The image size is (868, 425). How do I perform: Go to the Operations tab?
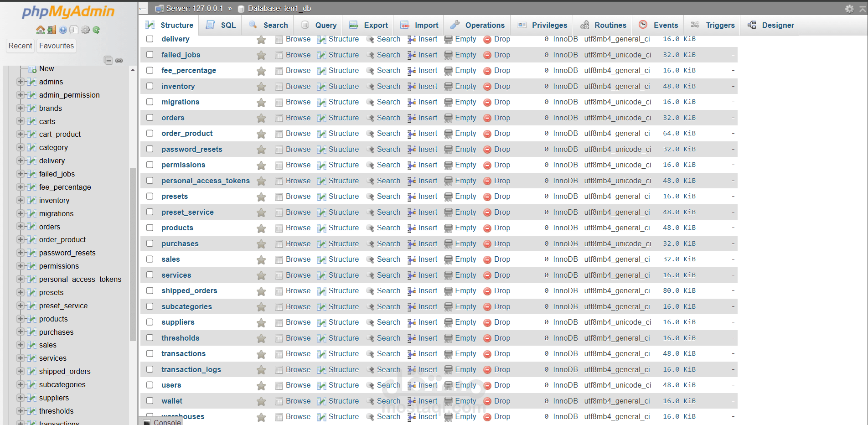477,25
